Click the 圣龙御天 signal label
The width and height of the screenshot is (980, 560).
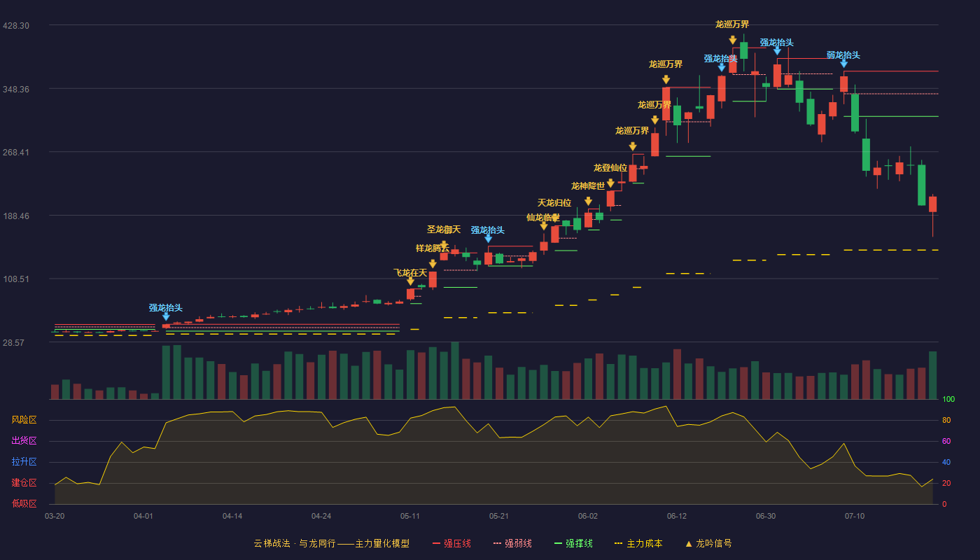pyautogui.click(x=444, y=230)
